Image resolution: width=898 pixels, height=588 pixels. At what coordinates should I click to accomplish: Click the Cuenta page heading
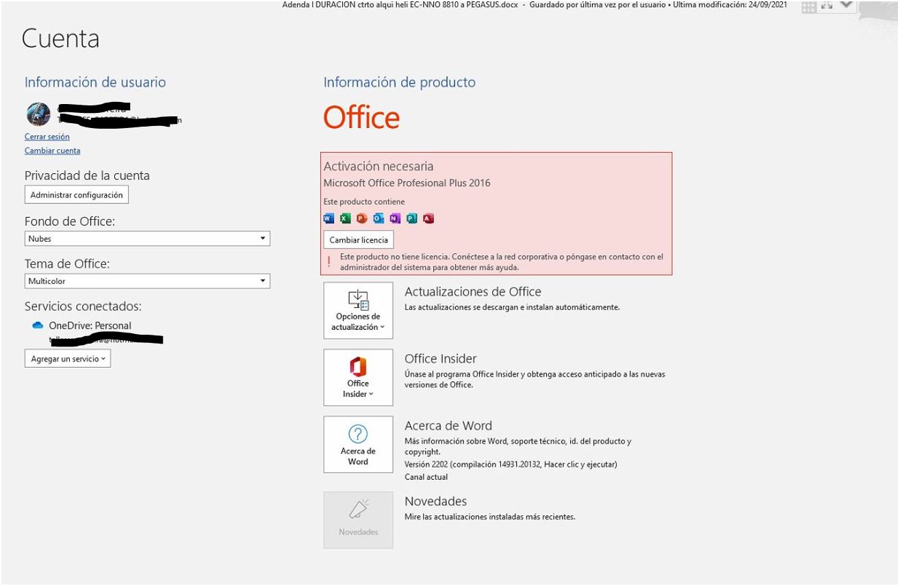(x=61, y=38)
